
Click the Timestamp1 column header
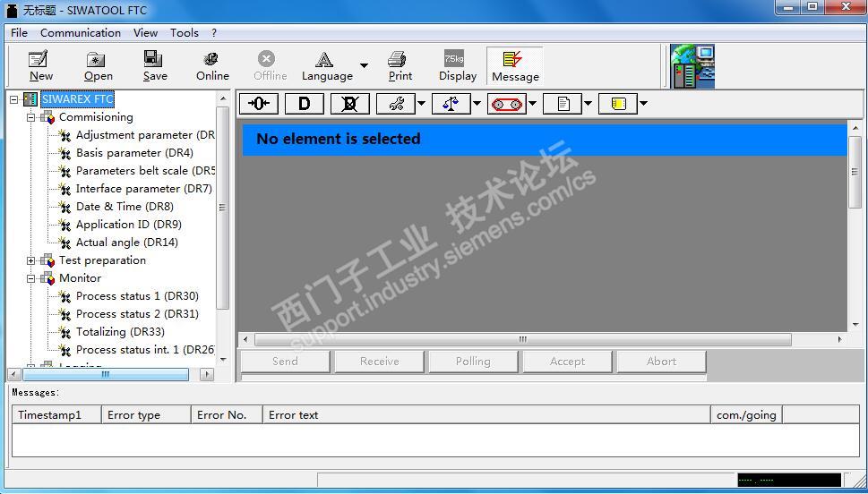tap(57, 415)
